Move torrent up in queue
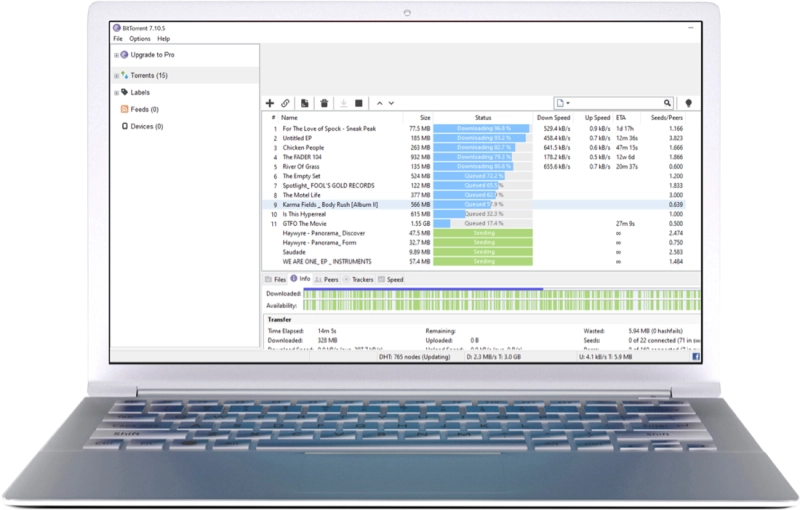This screenshot has width=800, height=510. [380, 103]
